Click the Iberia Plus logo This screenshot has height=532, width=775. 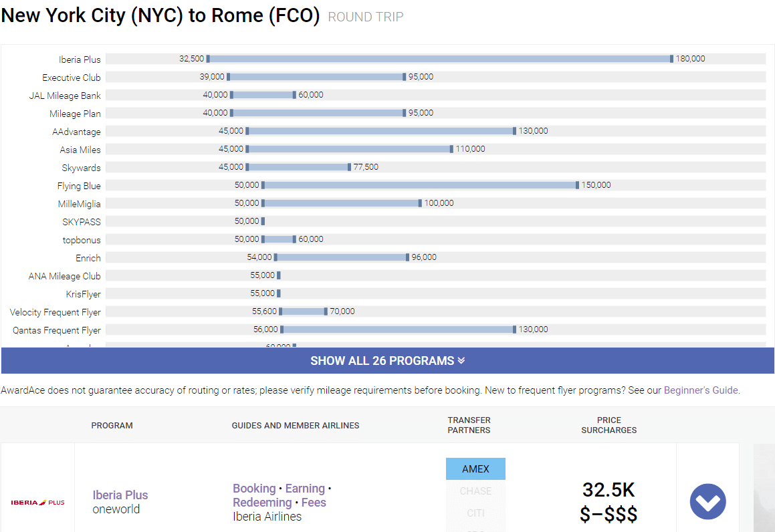[x=37, y=502]
